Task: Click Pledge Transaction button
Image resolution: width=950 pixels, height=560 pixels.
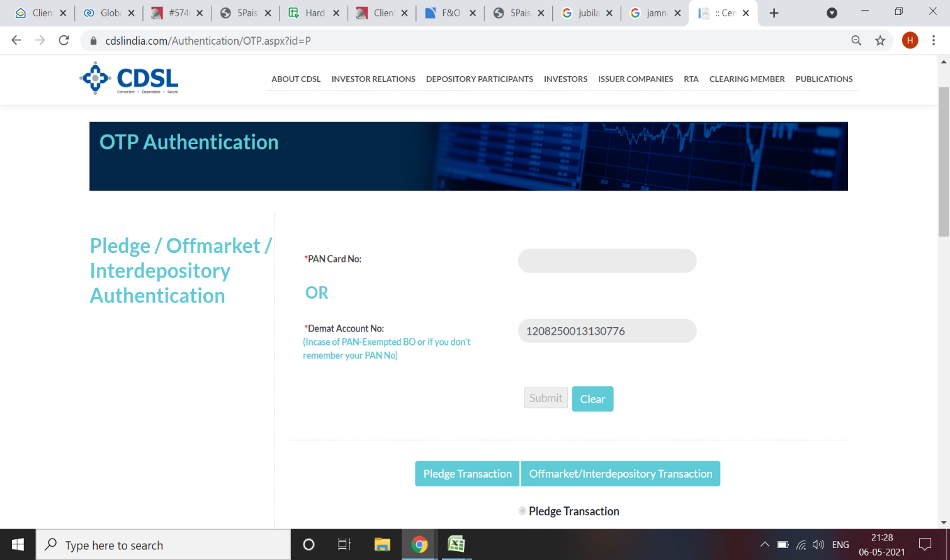Action: pyautogui.click(x=467, y=474)
